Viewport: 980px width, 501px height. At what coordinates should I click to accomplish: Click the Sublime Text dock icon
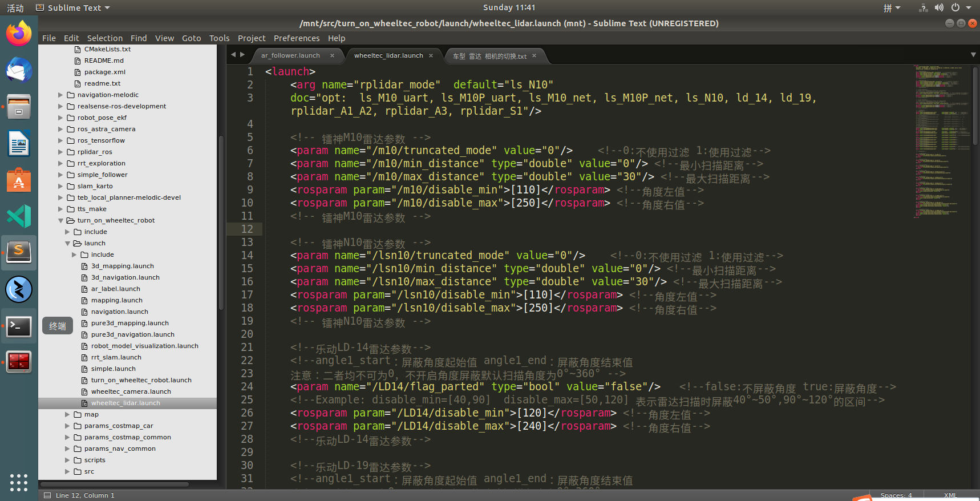coord(19,253)
